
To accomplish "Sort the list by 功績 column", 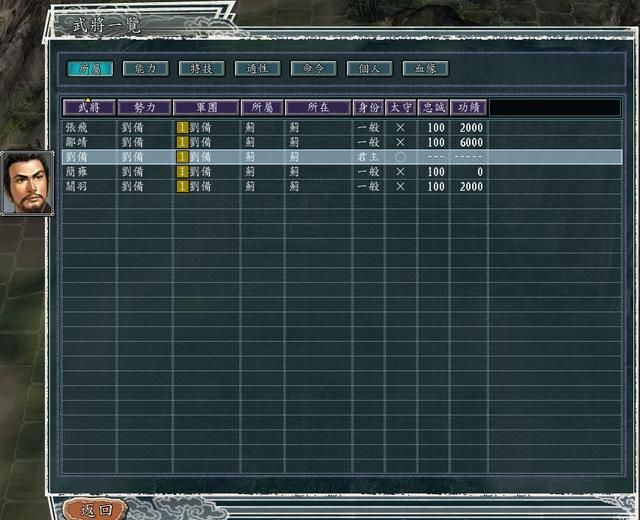I will (x=468, y=107).
